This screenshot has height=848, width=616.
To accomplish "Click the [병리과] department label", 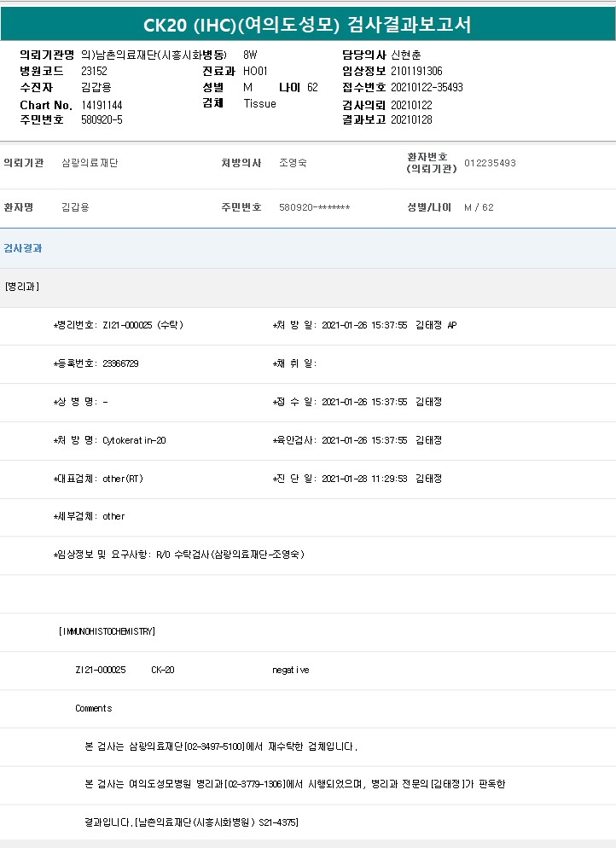I will (21, 287).
